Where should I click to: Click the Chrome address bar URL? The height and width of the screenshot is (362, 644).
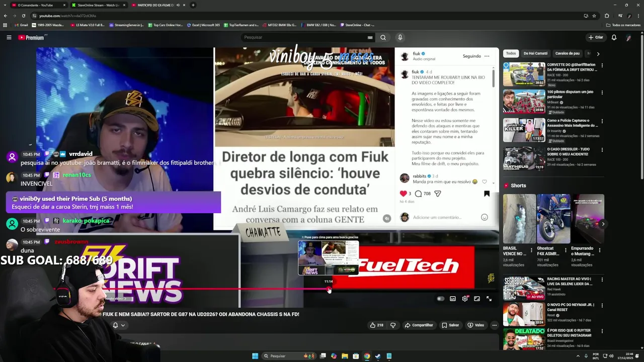(67, 16)
